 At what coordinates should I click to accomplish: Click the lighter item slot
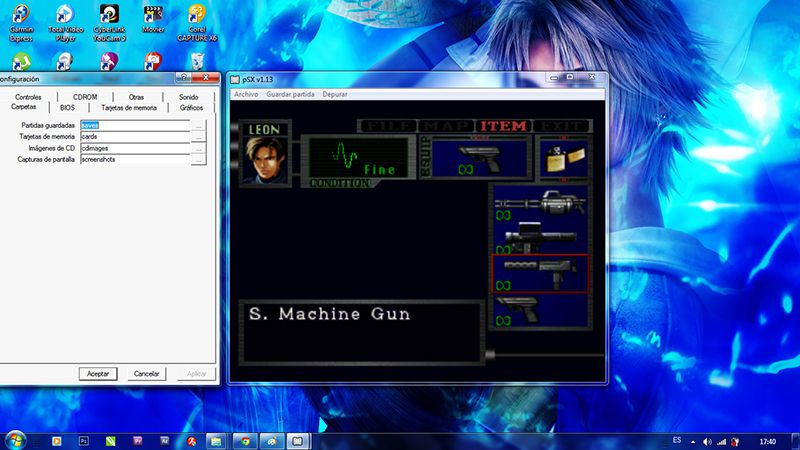(564, 158)
